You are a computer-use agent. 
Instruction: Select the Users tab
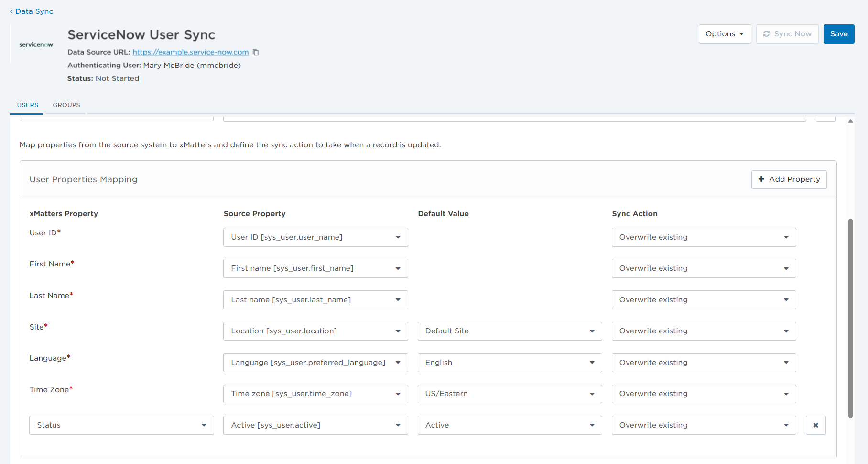point(28,105)
